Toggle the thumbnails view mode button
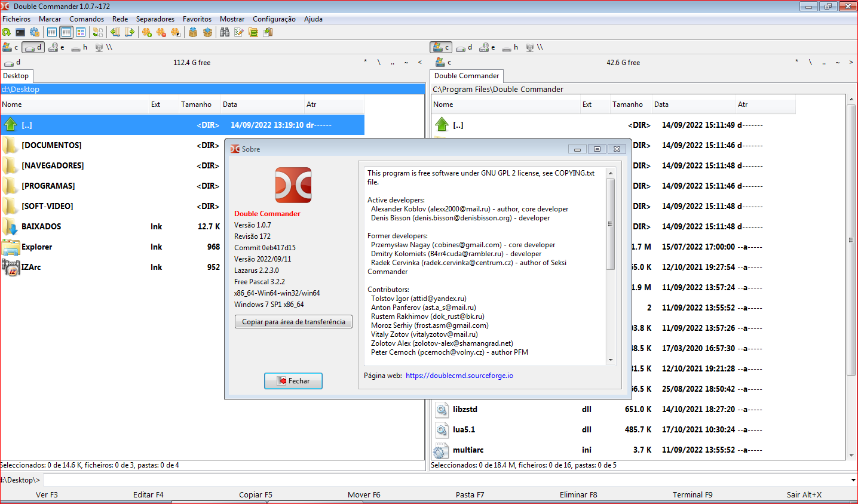The height and width of the screenshot is (504, 858). tap(81, 32)
